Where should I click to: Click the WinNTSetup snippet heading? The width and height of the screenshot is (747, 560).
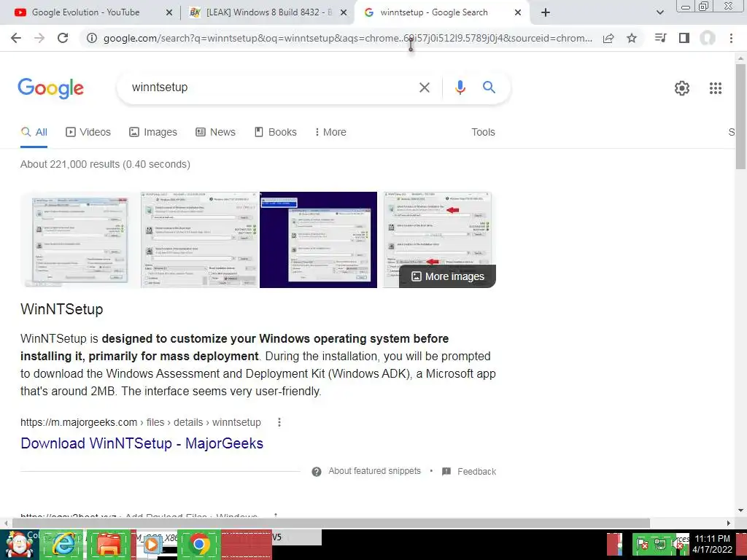point(62,309)
